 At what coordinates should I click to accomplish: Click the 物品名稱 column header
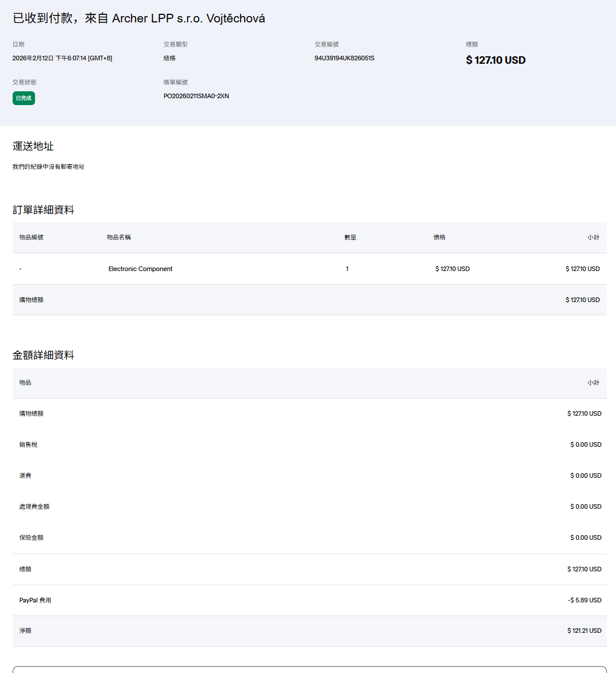(x=119, y=237)
